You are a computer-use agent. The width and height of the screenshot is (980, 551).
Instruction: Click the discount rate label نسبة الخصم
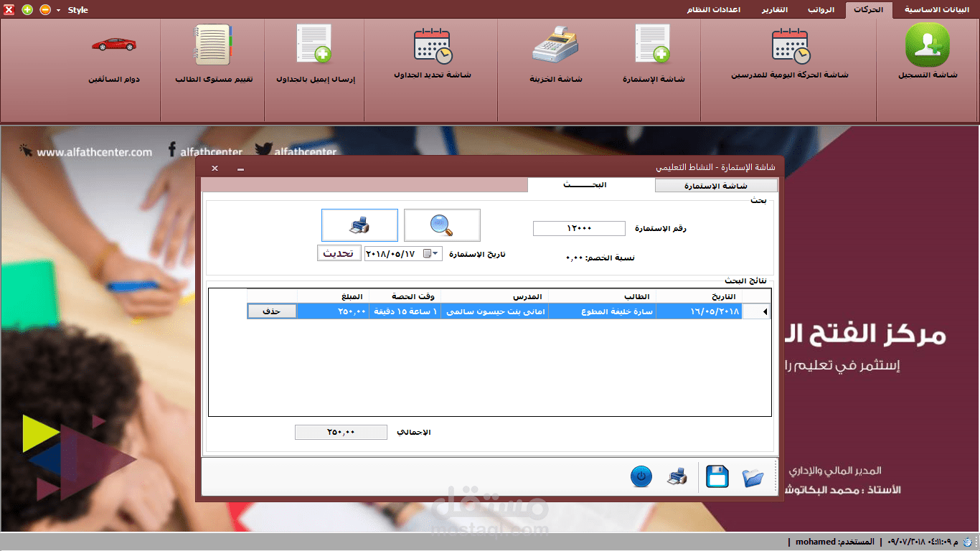tap(600, 257)
